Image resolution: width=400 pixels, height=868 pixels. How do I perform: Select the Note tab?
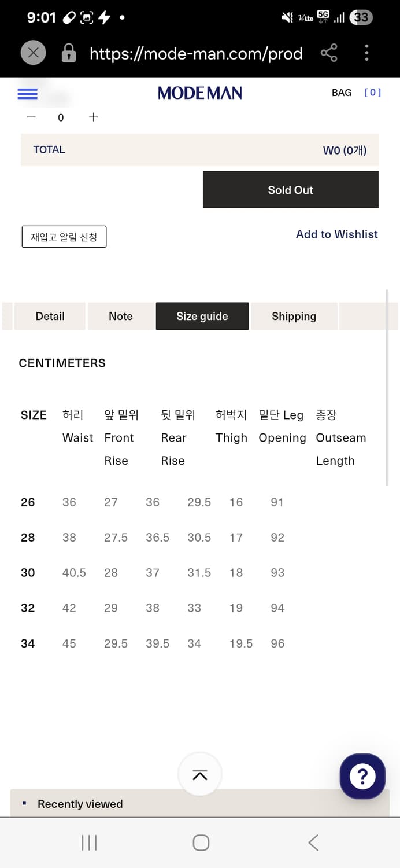(120, 317)
